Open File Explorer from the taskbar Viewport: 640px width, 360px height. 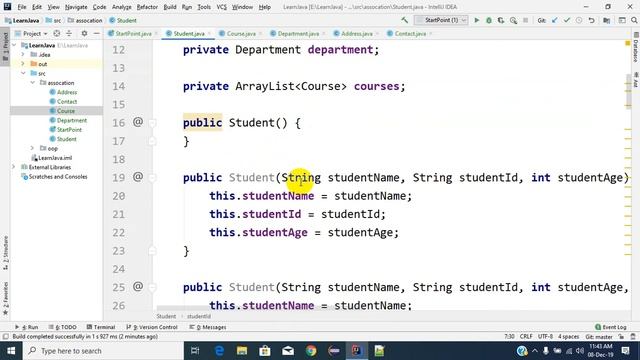(x=242, y=351)
